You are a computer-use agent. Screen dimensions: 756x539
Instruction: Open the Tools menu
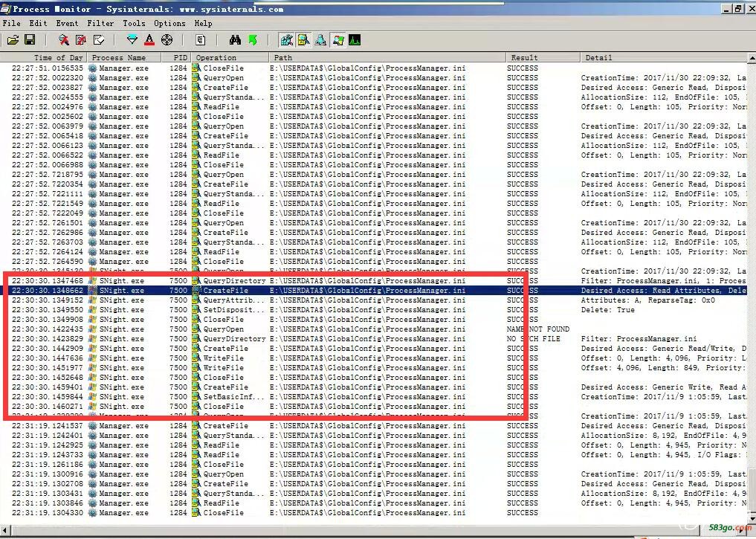click(134, 23)
